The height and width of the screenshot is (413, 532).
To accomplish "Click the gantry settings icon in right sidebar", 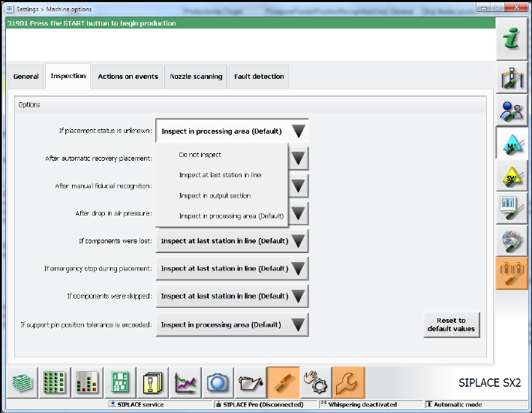I will [x=512, y=78].
